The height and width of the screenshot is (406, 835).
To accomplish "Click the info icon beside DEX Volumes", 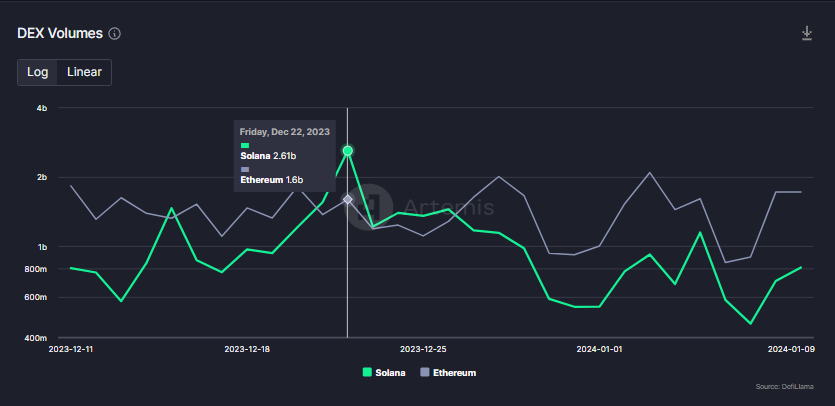I will pos(114,34).
